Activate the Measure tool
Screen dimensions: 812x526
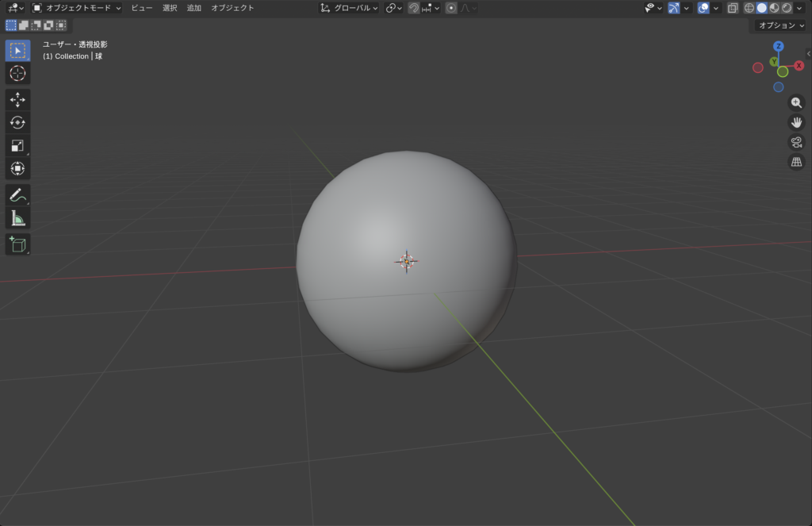[17, 218]
